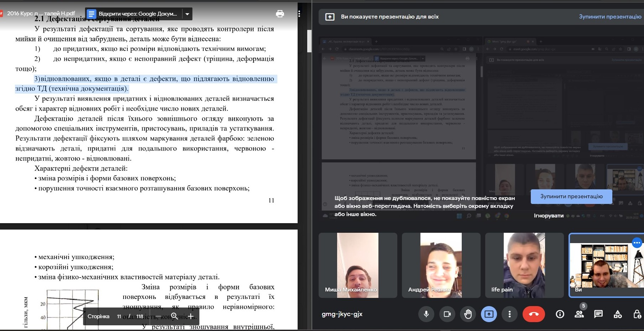This screenshot has height=331, width=644.
Task: Click the bullet 'корозійні ушкодження;'
Action: 76,267
